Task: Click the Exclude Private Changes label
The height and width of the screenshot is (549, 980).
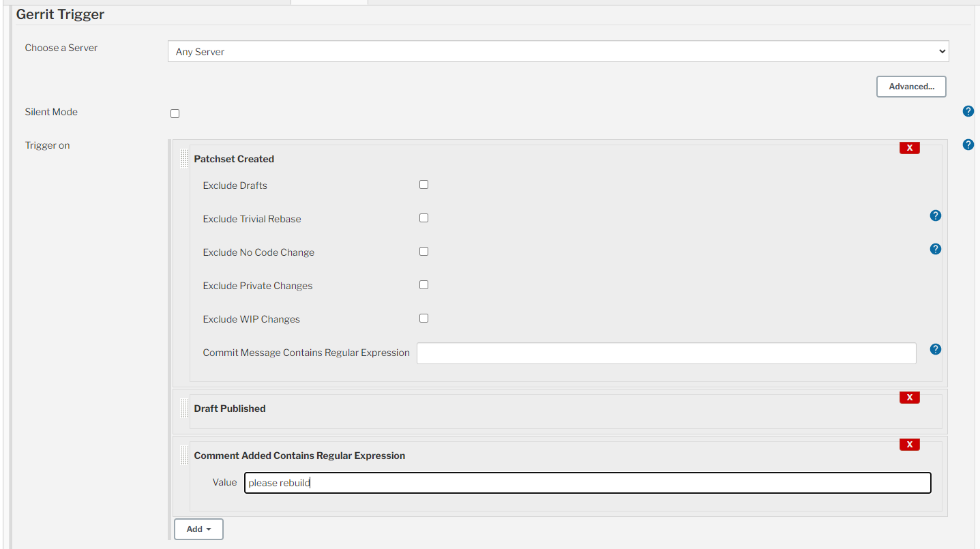Action: (258, 286)
